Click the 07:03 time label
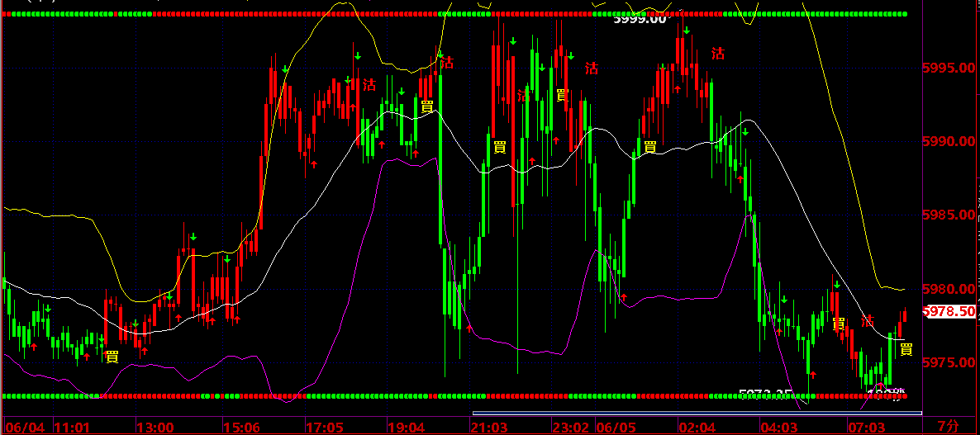The width and height of the screenshot is (980, 435). click(866, 427)
